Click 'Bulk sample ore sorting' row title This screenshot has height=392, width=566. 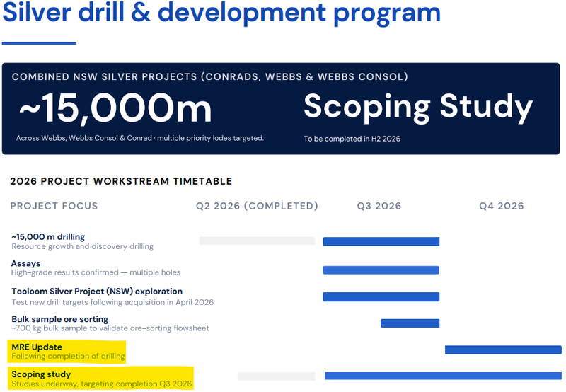(59, 319)
